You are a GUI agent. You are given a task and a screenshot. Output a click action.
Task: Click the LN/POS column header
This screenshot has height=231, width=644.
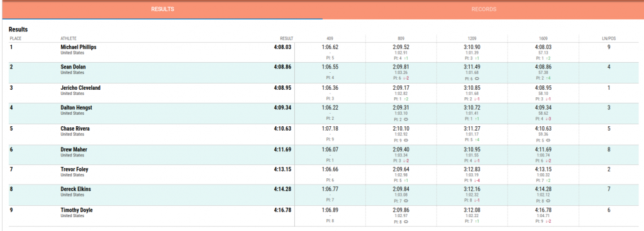pos(609,39)
